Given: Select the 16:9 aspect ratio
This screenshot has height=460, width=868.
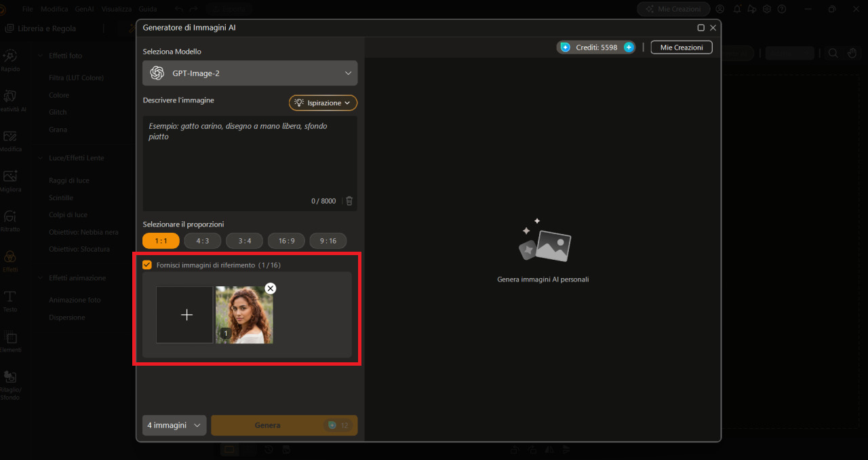Looking at the screenshot, I should pos(286,241).
